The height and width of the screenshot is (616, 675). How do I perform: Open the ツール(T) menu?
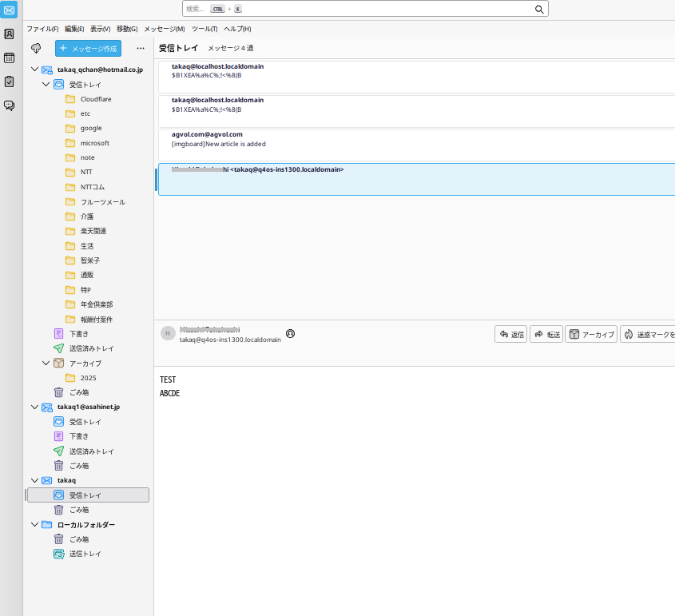204,29
